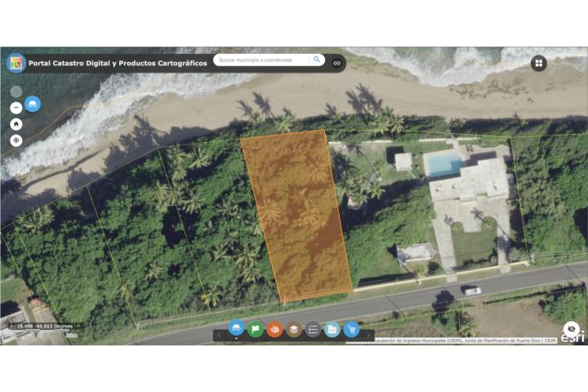Image resolution: width=588 pixels, height=392 pixels.
Task: Zoom out with the minus button
Action: pos(16,107)
